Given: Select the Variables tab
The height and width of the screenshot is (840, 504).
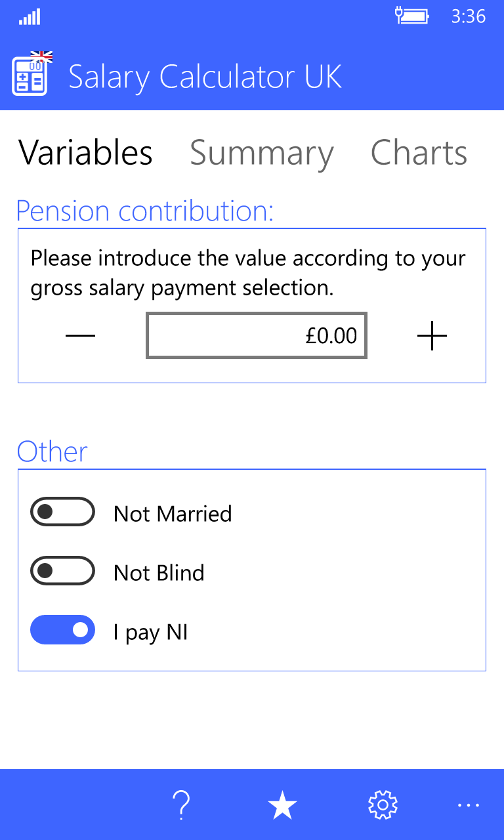Looking at the screenshot, I should [x=85, y=154].
